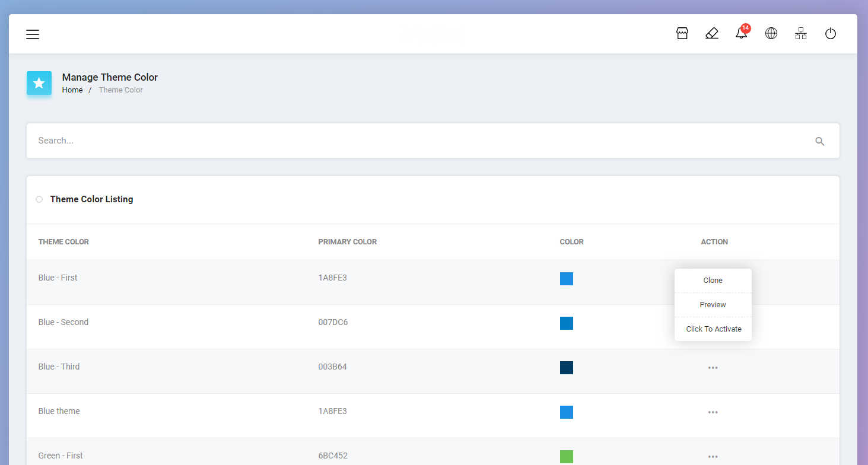Open notifications showing 14 alerts
Screen dimensions: 868x465
click(741, 33)
